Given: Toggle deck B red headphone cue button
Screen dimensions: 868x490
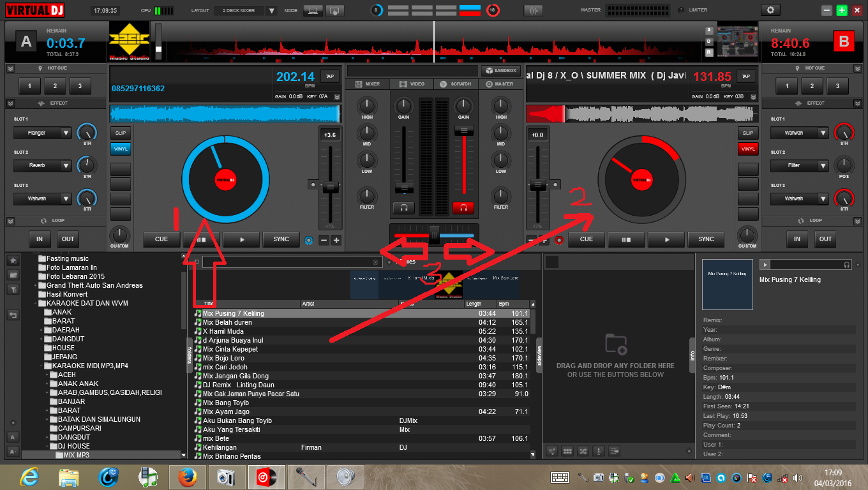Looking at the screenshot, I should coord(463,207).
